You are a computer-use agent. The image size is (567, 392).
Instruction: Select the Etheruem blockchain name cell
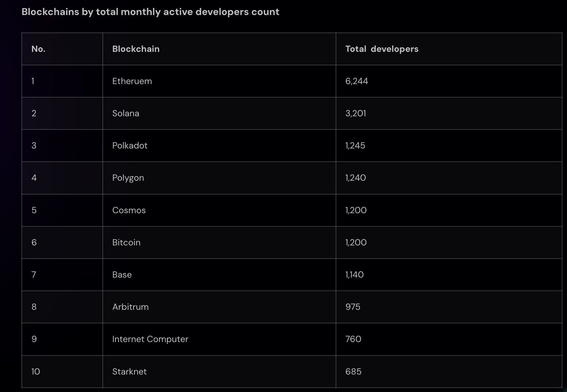point(132,81)
